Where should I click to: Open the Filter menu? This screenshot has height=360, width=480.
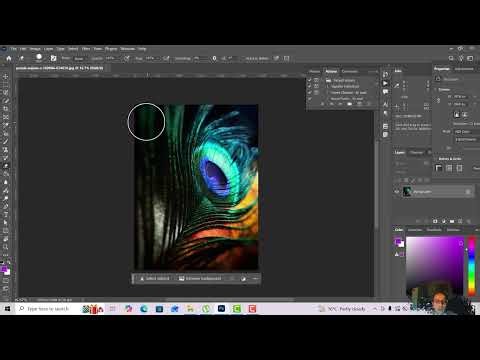click(86, 49)
